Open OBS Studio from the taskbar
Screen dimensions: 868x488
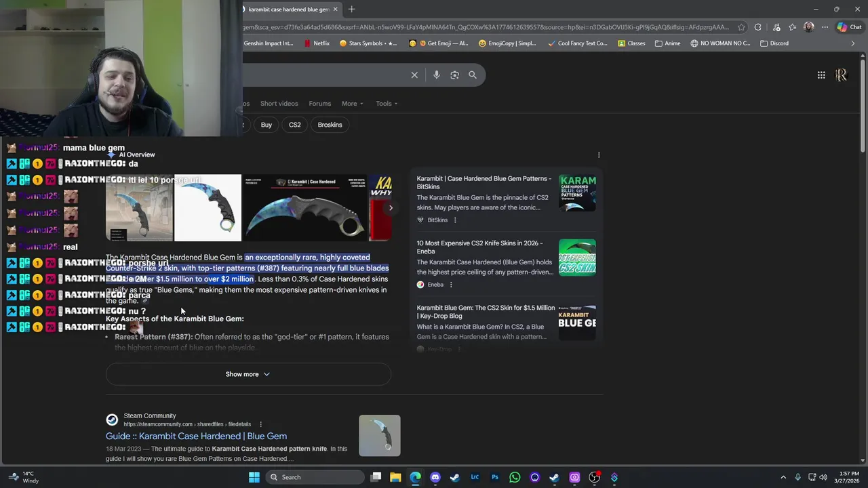pos(595,477)
